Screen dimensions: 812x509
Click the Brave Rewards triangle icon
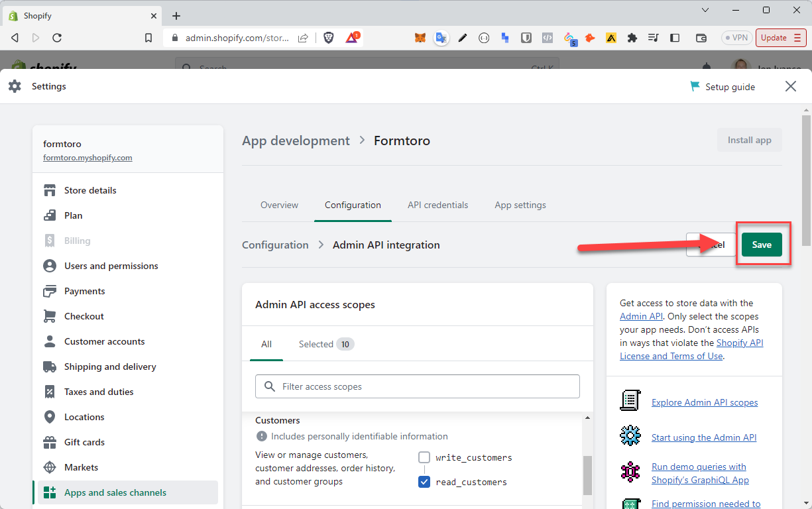[351, 38]
